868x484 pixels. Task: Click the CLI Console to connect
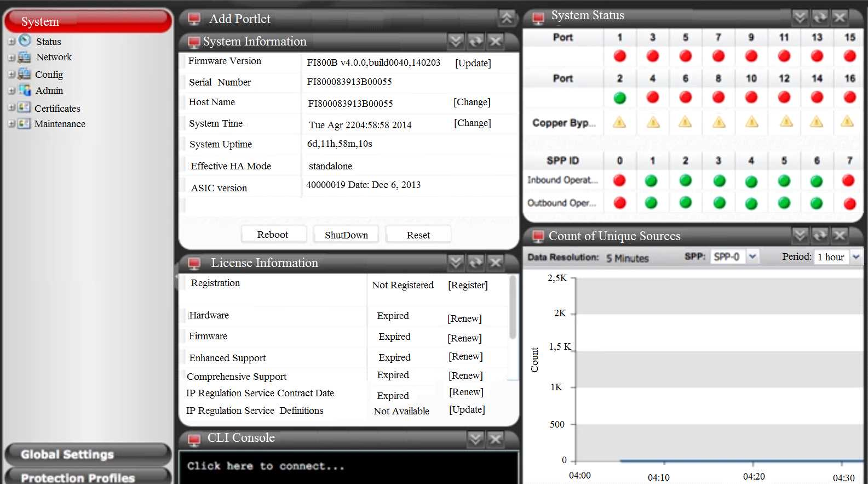tap(266, 466)
